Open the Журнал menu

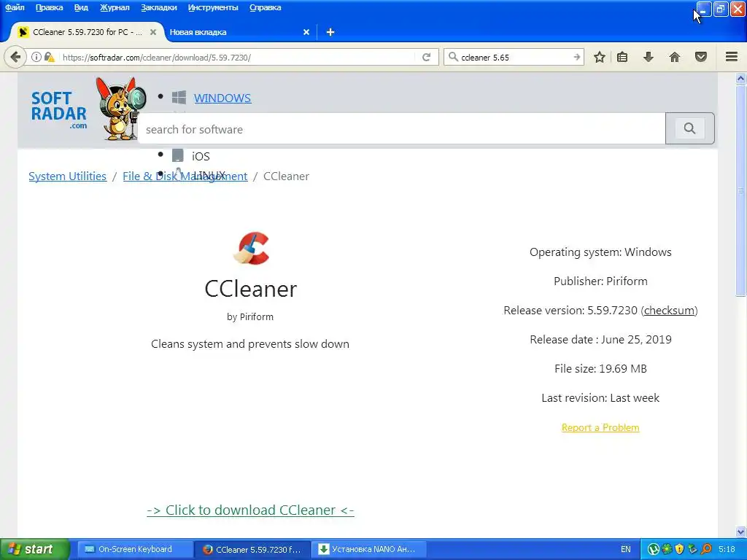tap(115, 7)
